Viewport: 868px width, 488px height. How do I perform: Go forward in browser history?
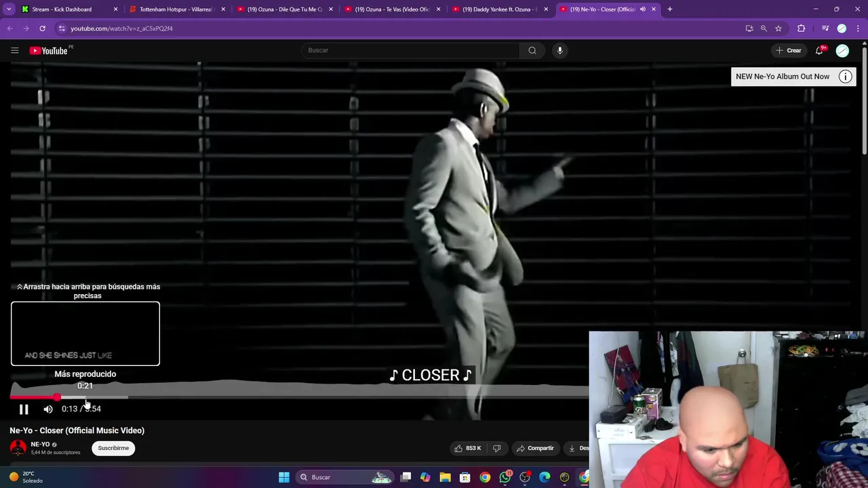(26, 28)
